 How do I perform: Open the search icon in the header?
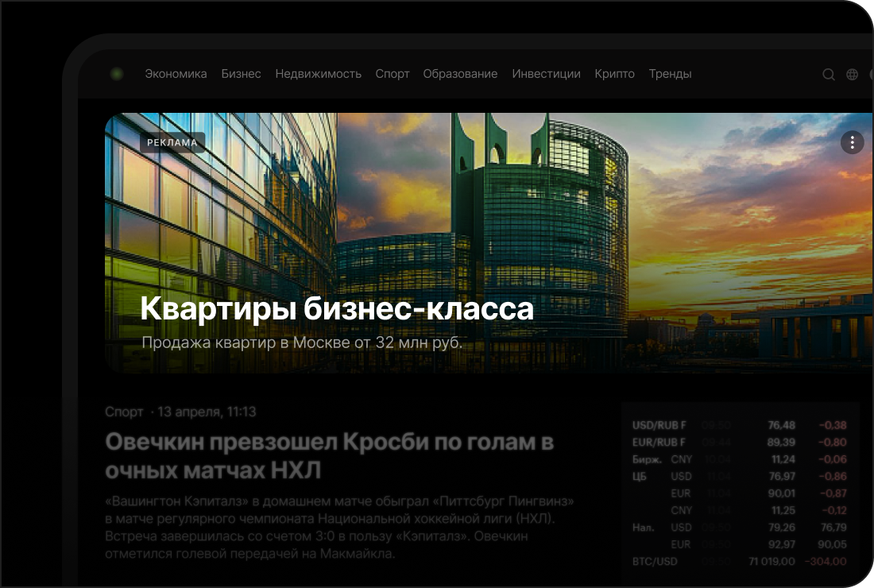(x=828, y=74)
